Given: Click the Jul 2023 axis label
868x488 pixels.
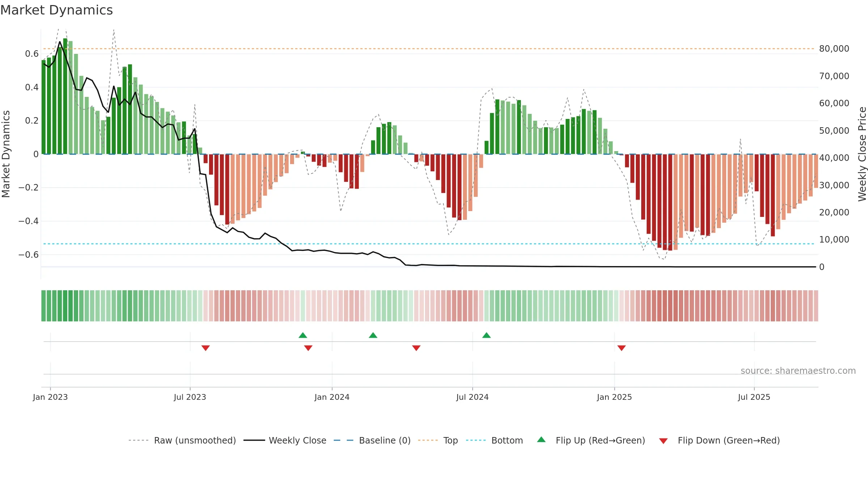Looking at the screenshot, I should (x=190, y=397).
